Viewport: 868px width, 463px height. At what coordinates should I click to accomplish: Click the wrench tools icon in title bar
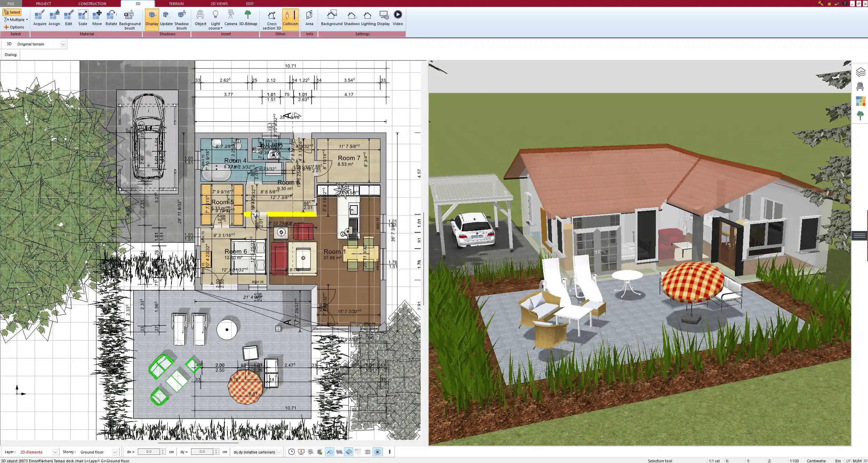click(x=820, y=3)
